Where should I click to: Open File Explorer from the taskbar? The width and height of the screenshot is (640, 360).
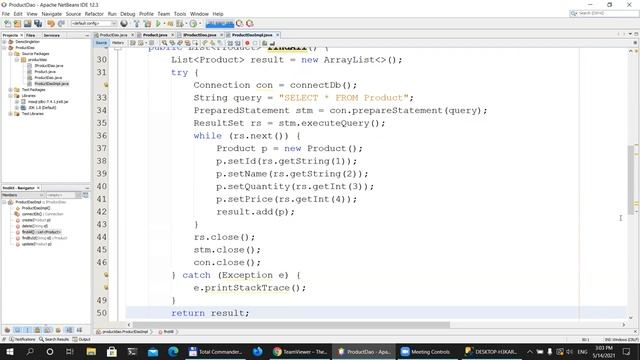(91, 351)
